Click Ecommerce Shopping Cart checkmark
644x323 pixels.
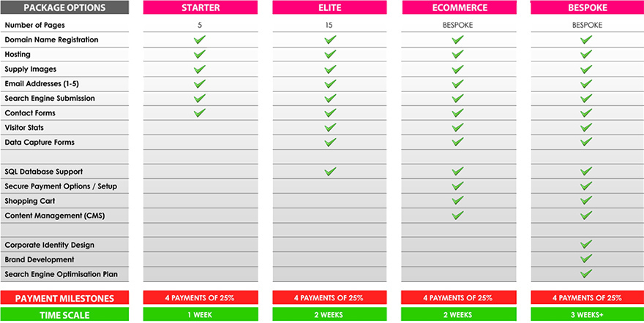(x=457, y=201)
